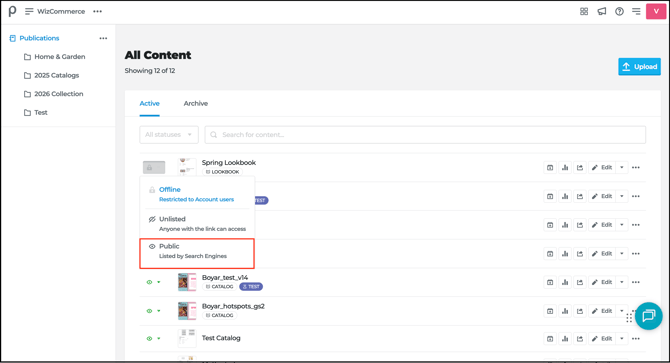Open the hamburger menu beside WizCommerce
The height and width of the screenshot is (363, 670).
pos(29,12)
